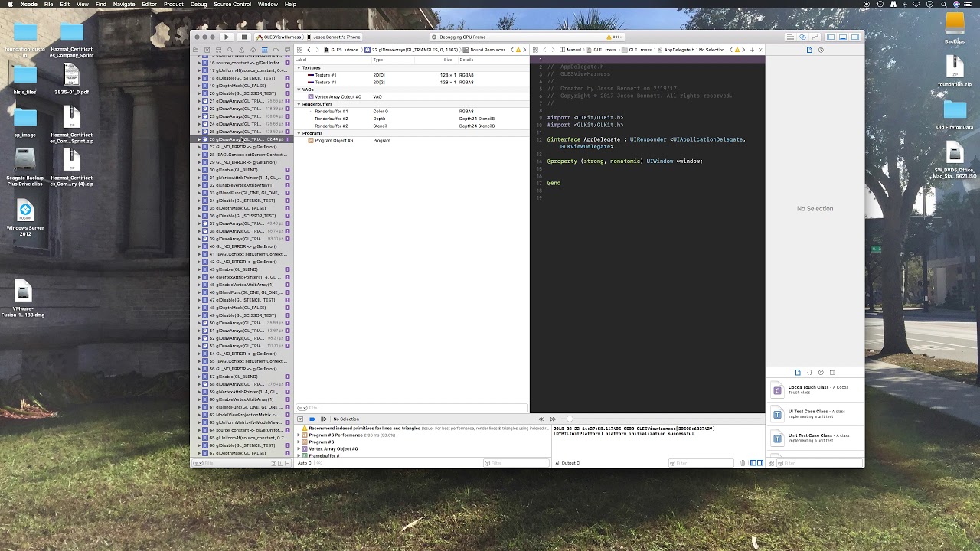
Task: Open the code snippet library icon
Action: [809, 373]
